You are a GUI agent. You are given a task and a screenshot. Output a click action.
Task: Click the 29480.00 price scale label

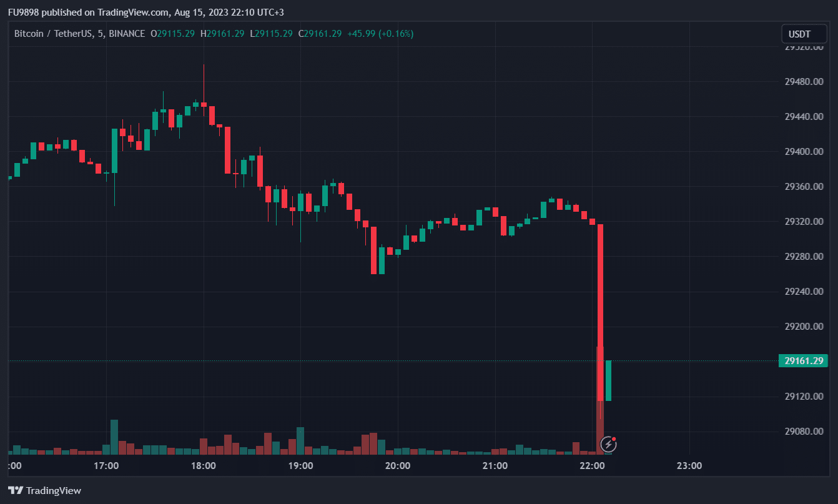[x=803, y=82]
